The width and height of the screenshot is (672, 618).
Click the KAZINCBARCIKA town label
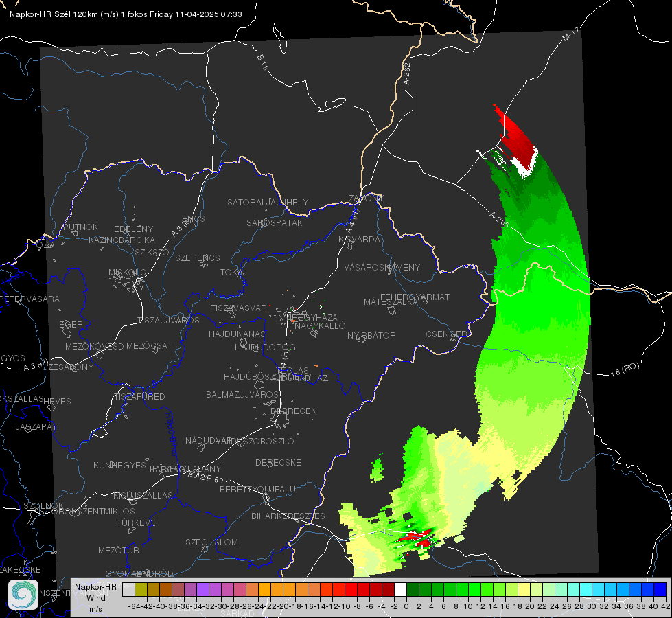(x=121, y=240)
